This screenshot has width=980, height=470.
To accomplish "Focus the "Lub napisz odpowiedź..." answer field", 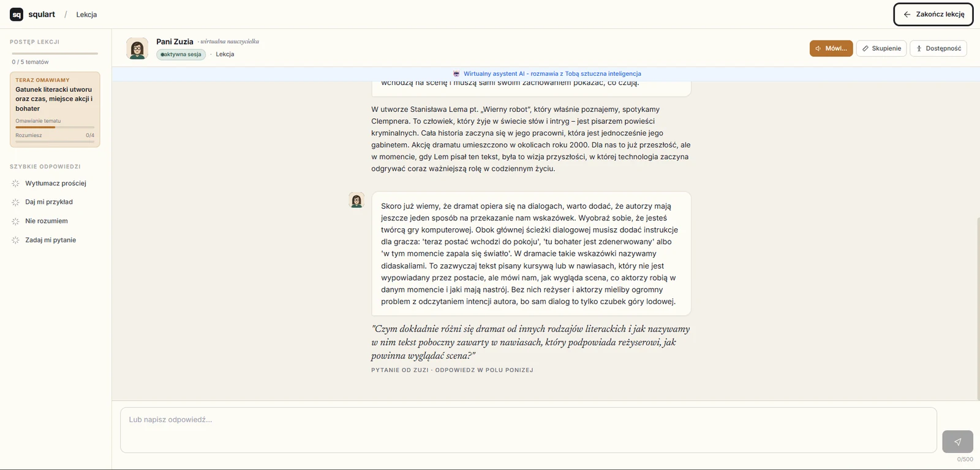I will (x=529, y=430).
